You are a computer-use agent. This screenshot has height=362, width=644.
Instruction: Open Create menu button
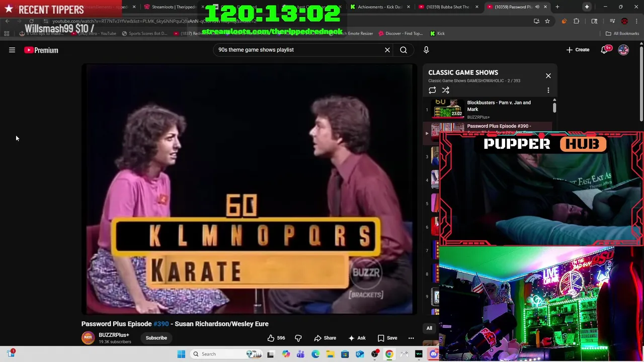pyautogui.click(x=578, y=50)
